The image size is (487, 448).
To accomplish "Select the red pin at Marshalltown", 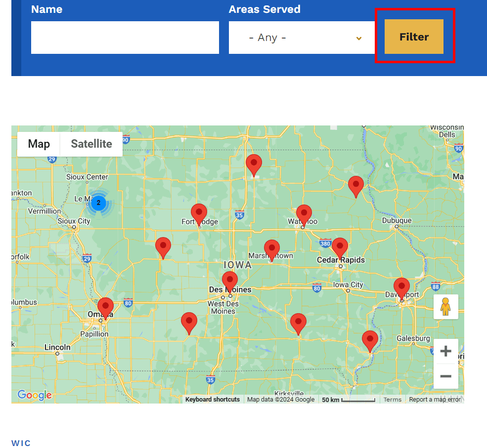I will (272, 251).
